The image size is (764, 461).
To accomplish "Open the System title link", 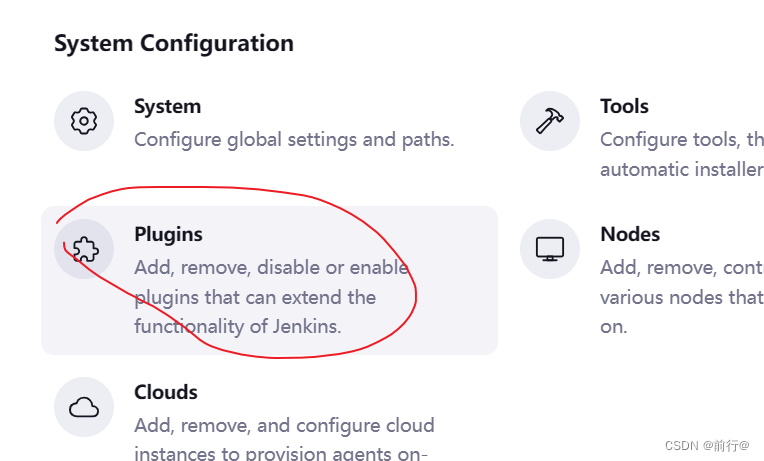I will coord(167,107).
